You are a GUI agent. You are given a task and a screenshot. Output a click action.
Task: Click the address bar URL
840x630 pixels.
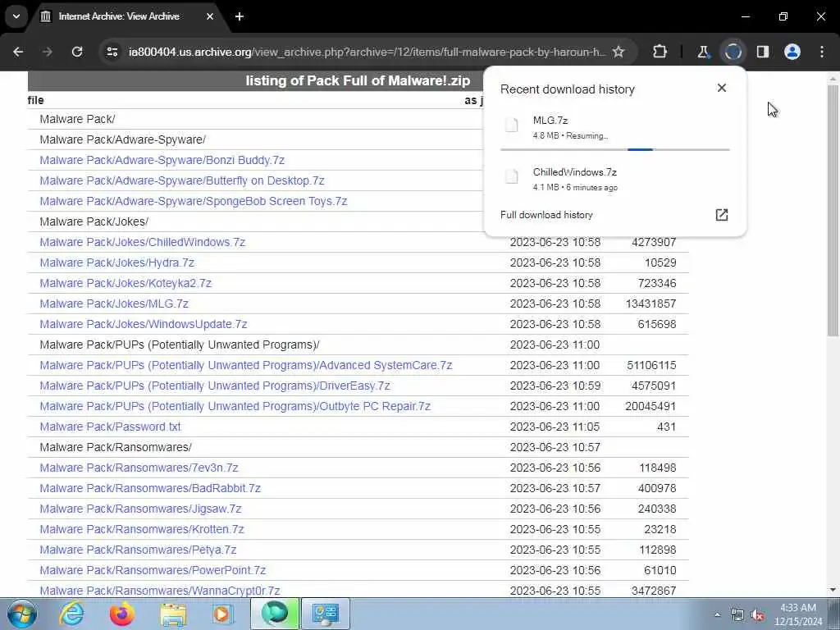pyautogui.click(x=367, y=52)
